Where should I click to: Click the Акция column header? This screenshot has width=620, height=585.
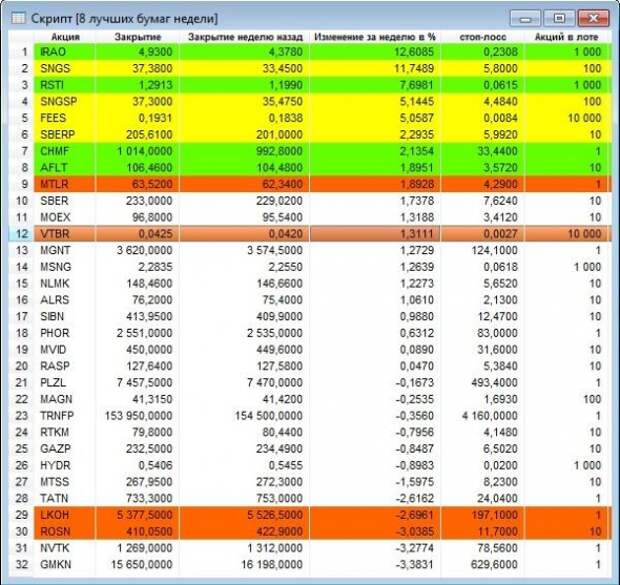pos(65,37)
